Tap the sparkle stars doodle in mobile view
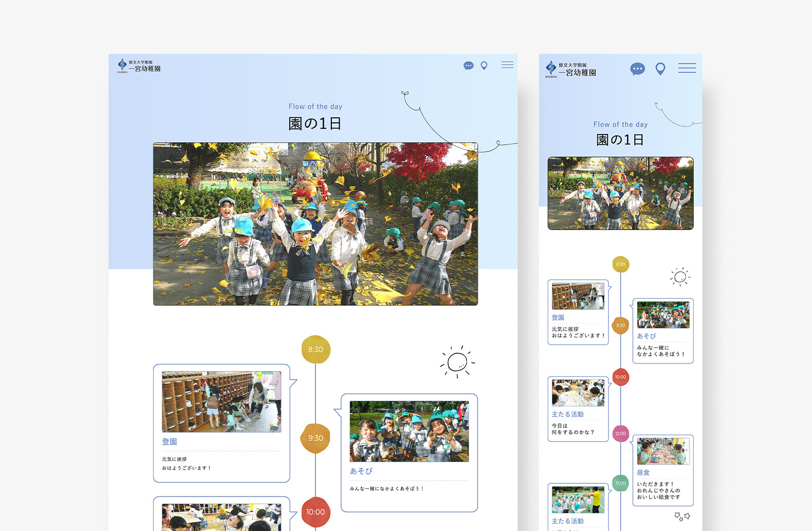This screenshot has width=812, height=531. [x=682, y=516]
